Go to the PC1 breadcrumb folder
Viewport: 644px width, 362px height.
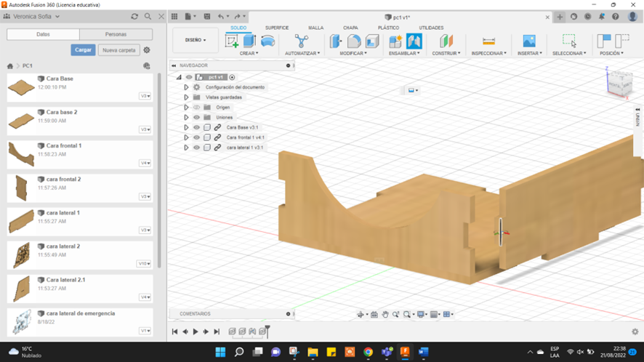[28, 65]
